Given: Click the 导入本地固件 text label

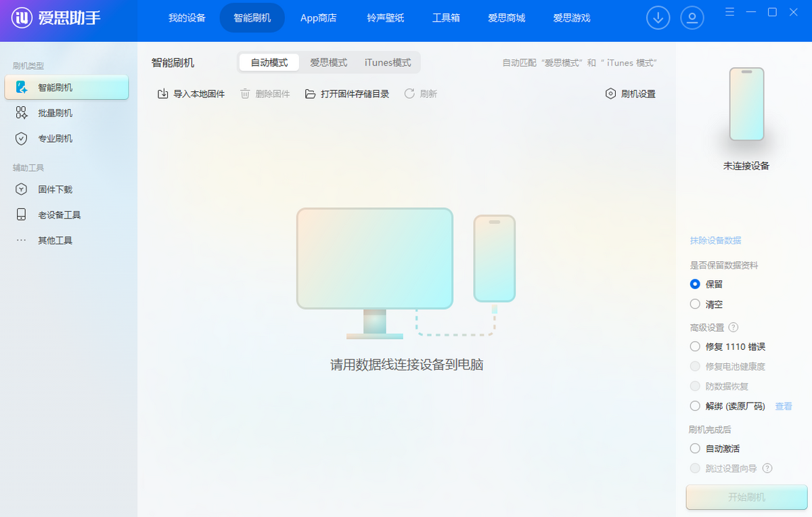Looking at the screenshot, I should (199, 94).
